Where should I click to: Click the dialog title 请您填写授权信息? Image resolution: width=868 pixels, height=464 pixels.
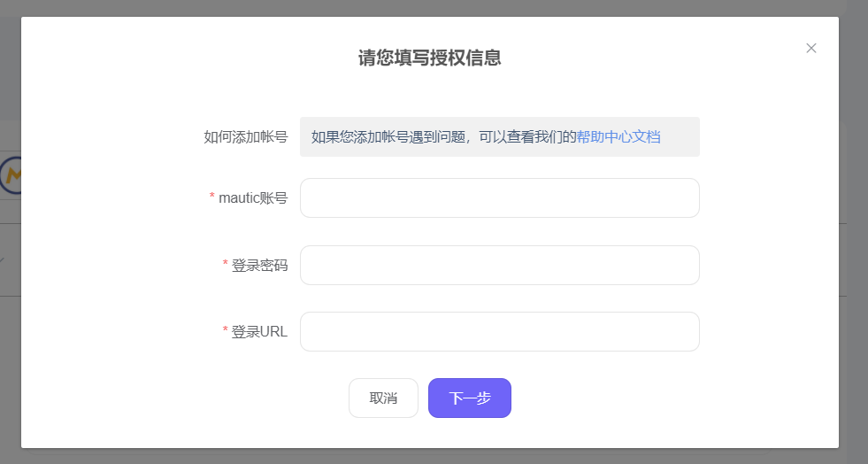[x=429, y=58]
